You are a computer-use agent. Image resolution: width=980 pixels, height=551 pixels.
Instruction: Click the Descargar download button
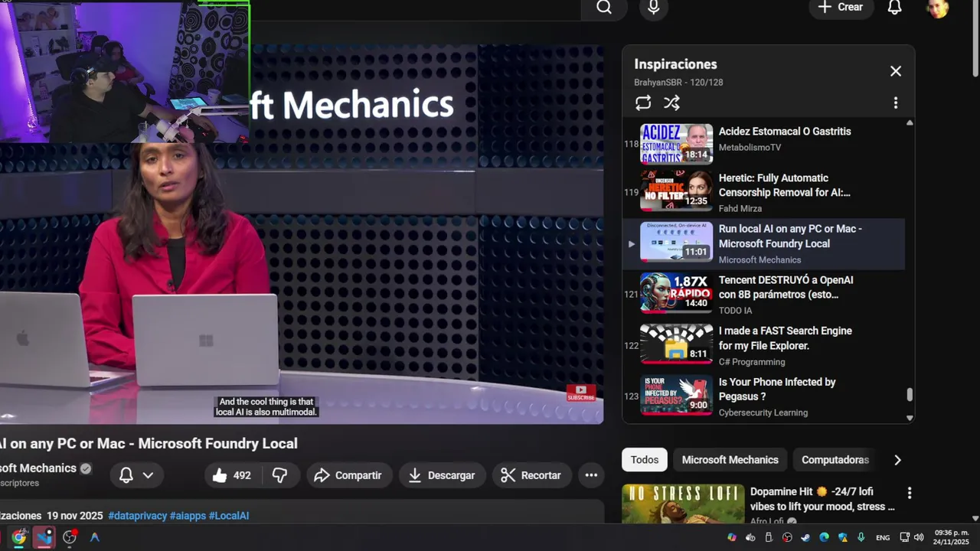(x=442, y=475)
